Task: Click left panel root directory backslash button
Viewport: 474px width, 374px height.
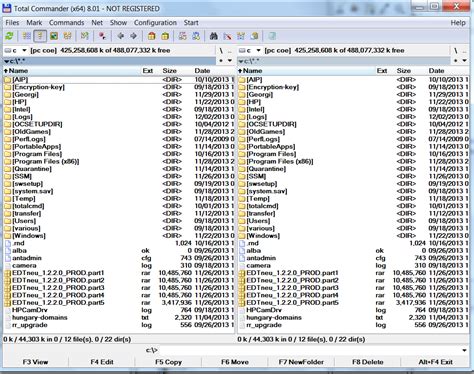Action: click(221, 51)
